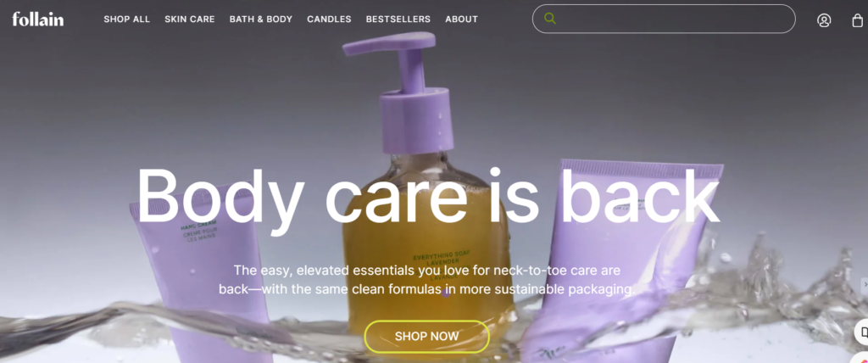Viewport: 868px width, 363px height.
Task: Click the 'Body care is back' headline
Action: pos(428,196)
